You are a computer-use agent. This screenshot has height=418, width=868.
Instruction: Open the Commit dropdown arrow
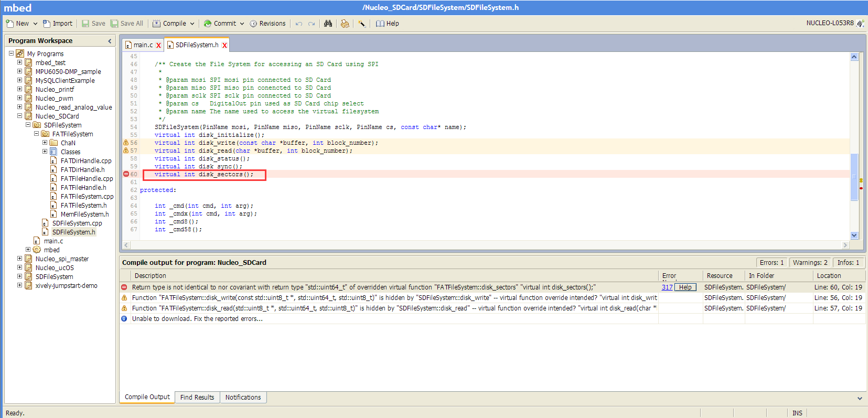[242, 24]
